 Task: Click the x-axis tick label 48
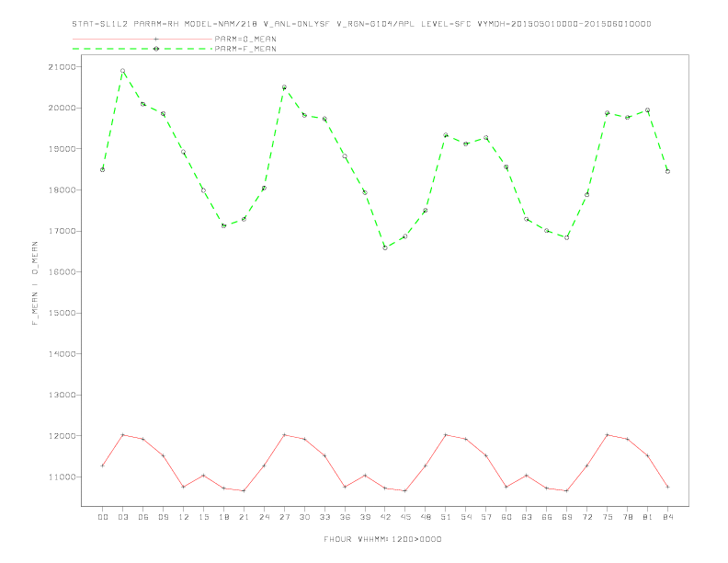pos(426,517)
